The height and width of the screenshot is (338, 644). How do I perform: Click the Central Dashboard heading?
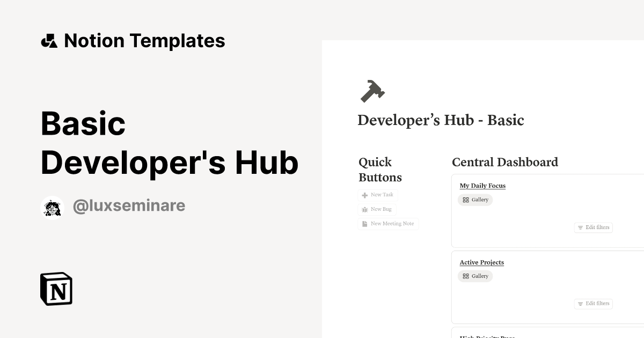tap(505, 162)
